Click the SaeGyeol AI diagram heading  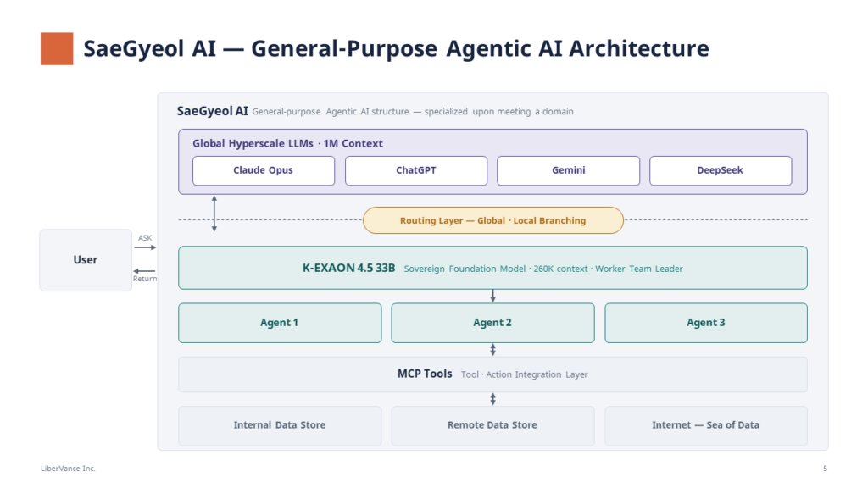click(x=213, y=111)
